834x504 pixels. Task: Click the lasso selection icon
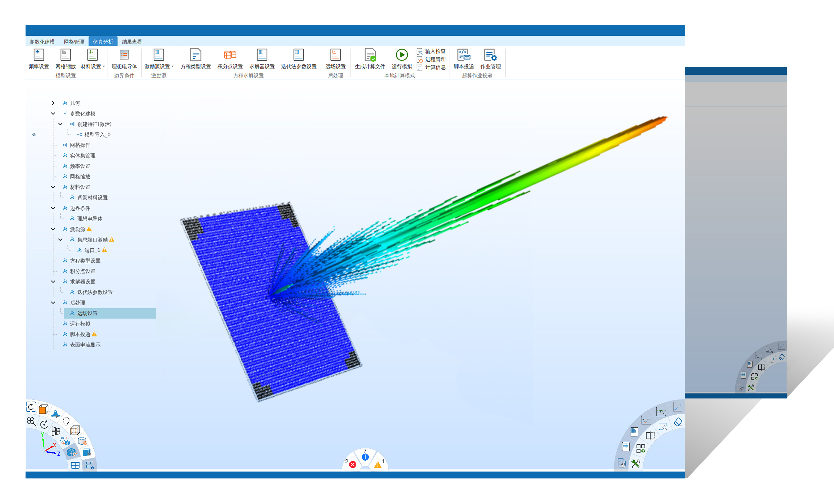pos(66,421)
